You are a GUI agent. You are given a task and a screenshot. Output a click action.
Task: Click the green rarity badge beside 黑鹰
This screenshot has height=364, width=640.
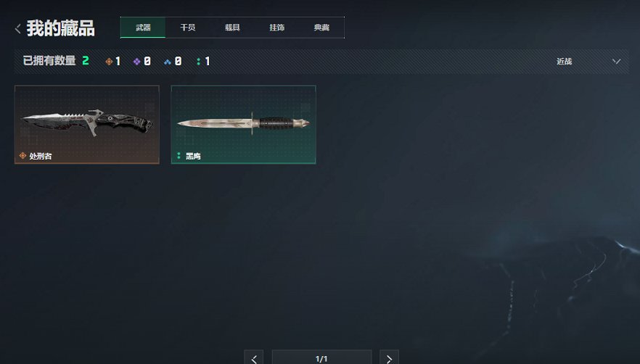(179, 155)
